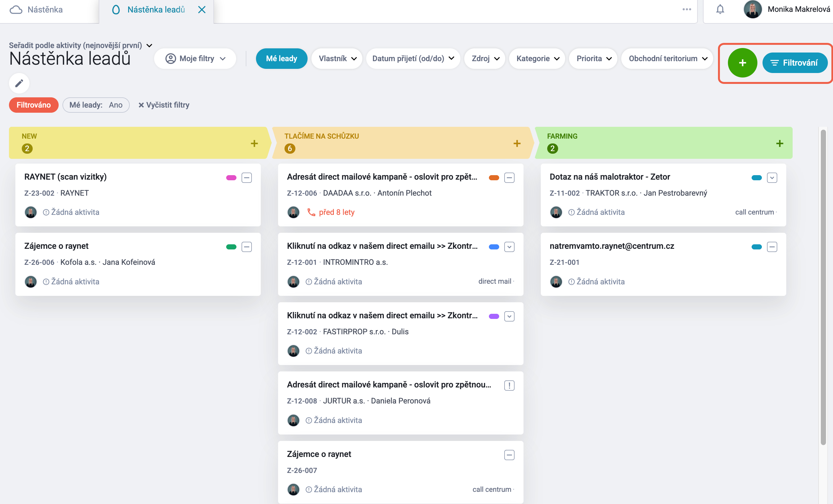Click lead code Z-12-002
Image resolution: width=833 pixels, height=504 pixels.
302,332
